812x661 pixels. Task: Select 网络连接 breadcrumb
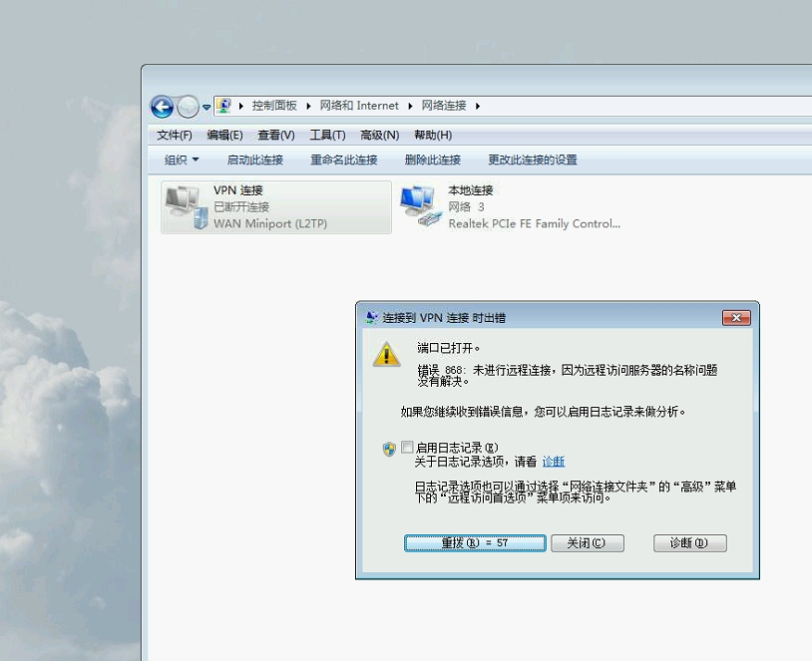[444, 106]
